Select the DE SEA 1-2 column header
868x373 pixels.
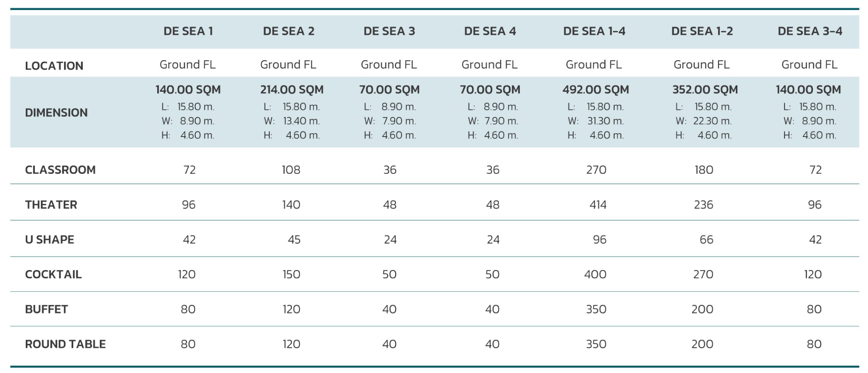(x=702, y=31)
